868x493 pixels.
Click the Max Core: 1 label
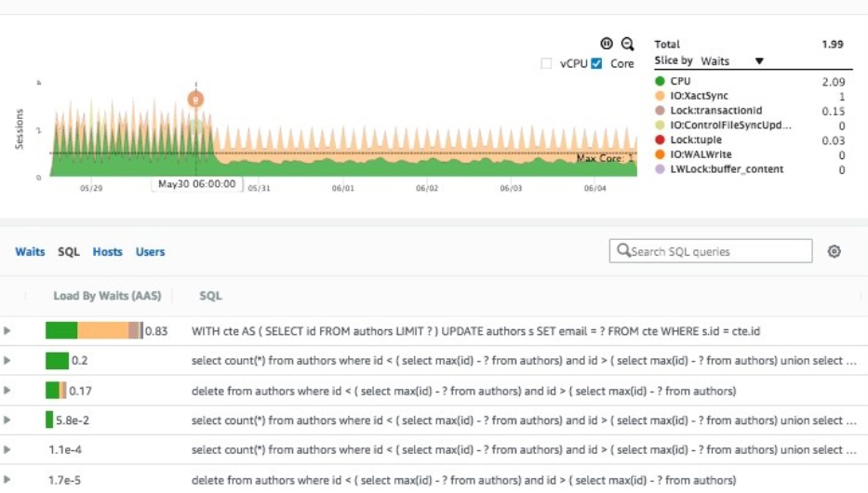(x=605, y=158)
